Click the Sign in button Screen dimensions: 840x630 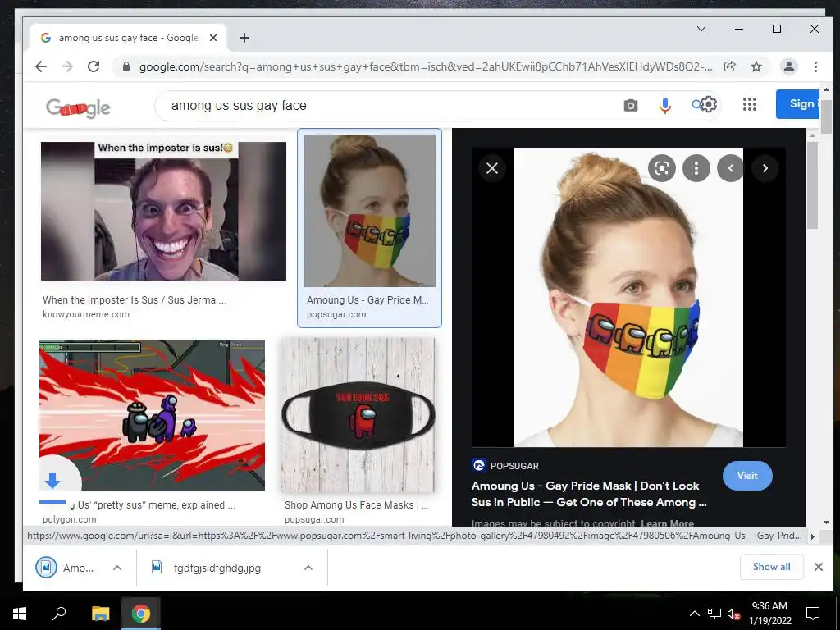point(797,104)
